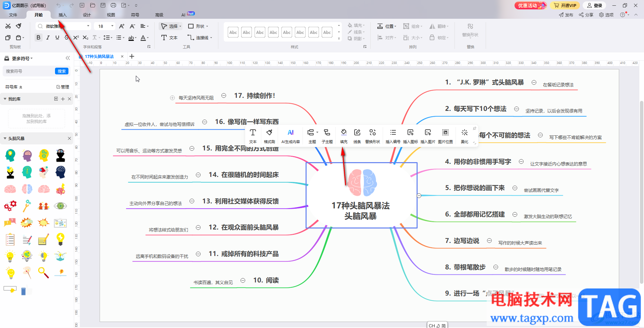Screen dimensions: 644x328
Task: Select the magnifying glass symbol in library
Action: click(x=44, y=272)
